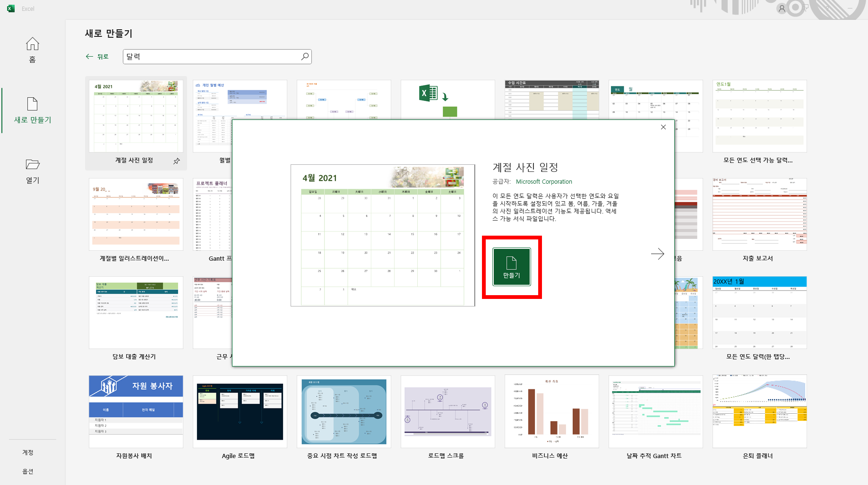Click the Excel icon in the title bar

pos(10,8)
